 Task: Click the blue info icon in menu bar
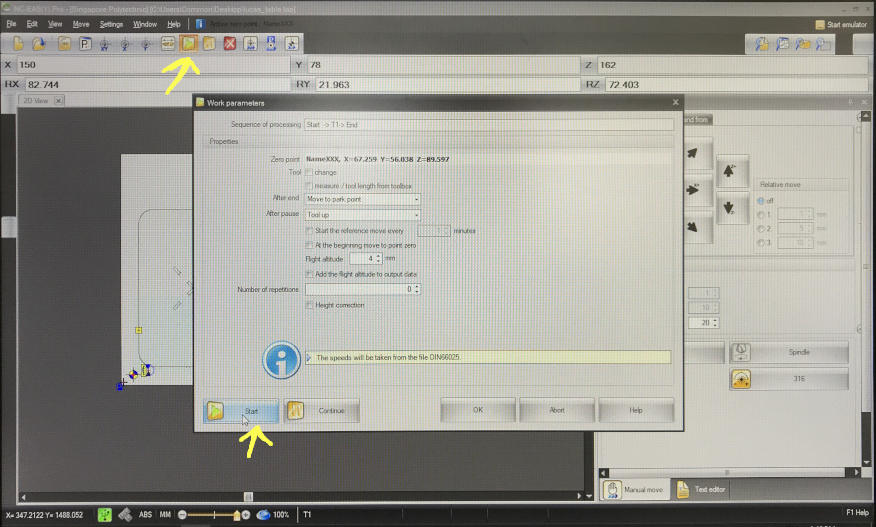coord(200,23)
